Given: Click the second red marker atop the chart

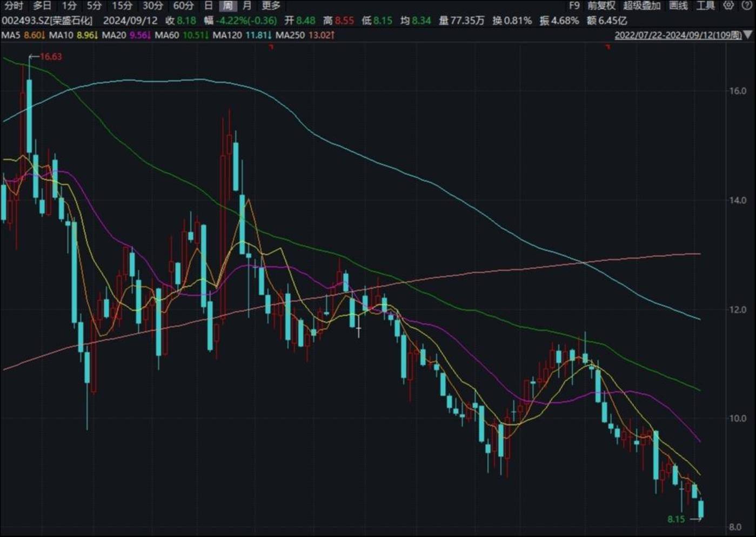Looking at the screenshot, I should (x=608, y=48).
